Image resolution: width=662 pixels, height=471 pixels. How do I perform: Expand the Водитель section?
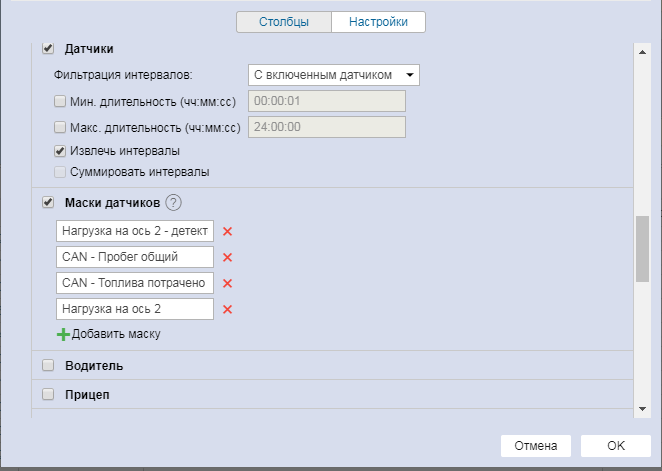(x=48, y=366)
